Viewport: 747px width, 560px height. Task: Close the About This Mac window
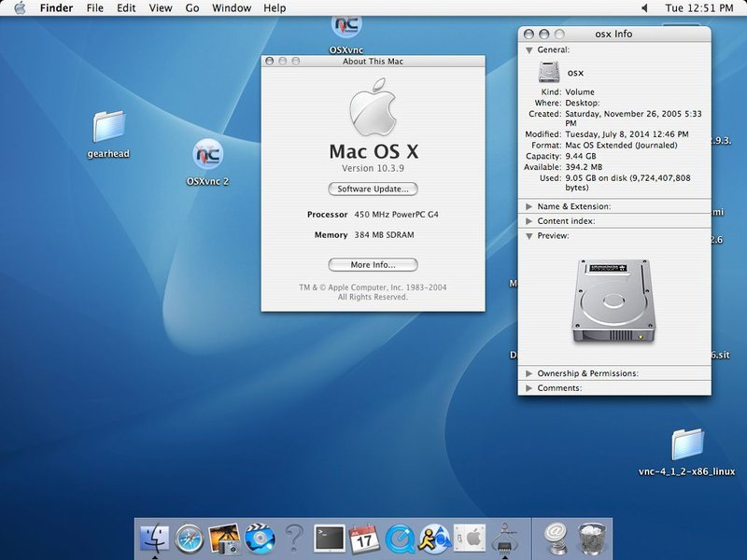pyautogui.click(x=270, y=61)
